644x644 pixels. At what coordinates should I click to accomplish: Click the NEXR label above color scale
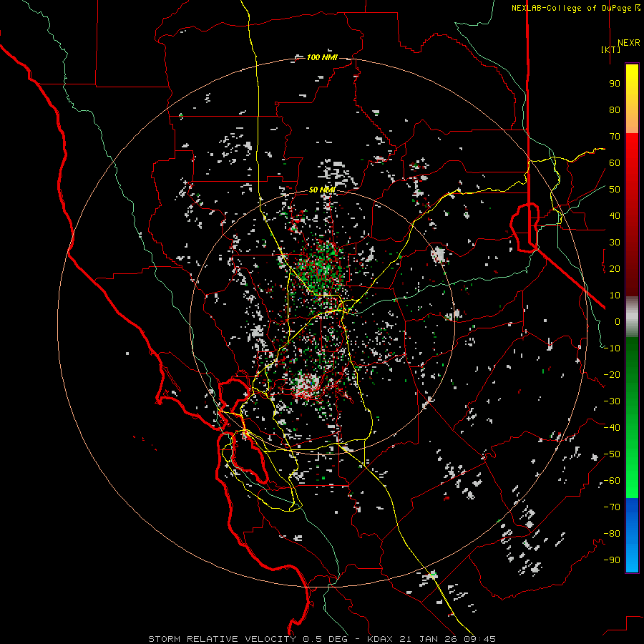(628, 43)
